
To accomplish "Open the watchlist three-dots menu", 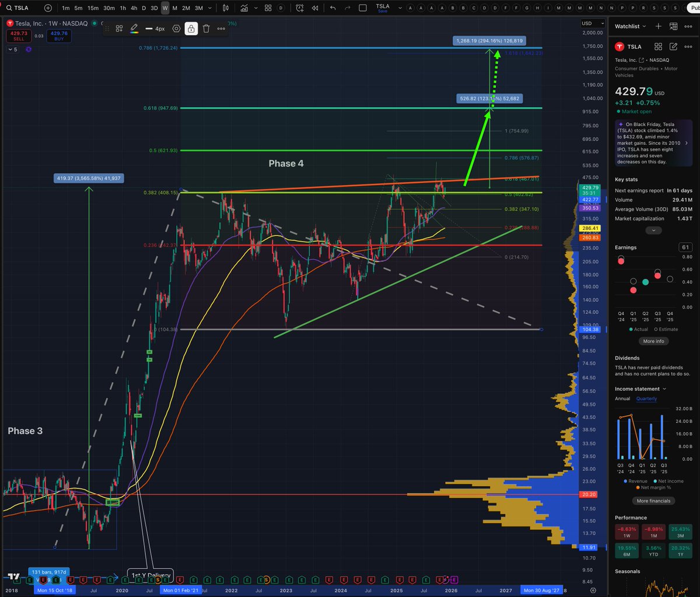I will (x=688, y=26).
